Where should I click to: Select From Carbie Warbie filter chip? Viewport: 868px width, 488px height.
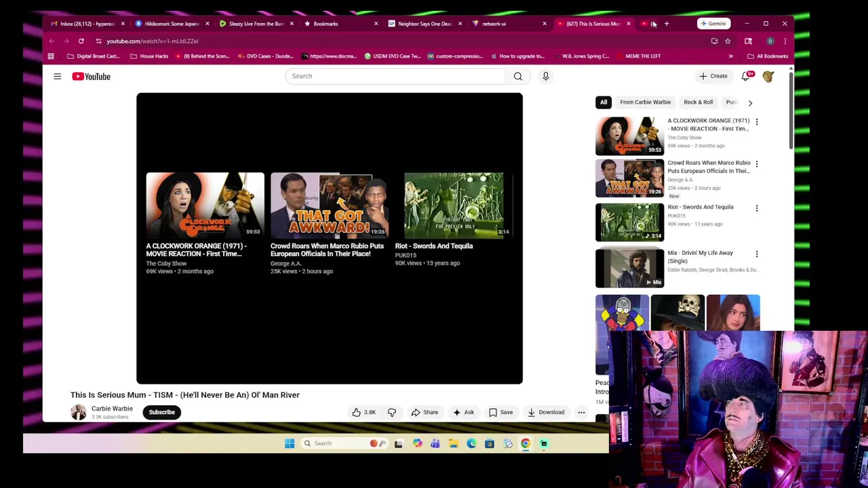coord(645,102)
